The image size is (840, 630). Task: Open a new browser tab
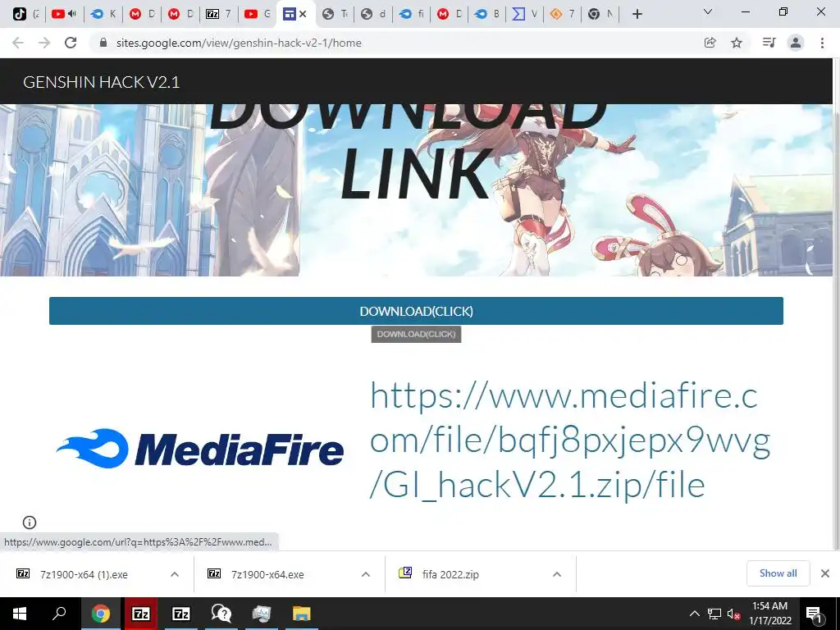pos(637,14)
